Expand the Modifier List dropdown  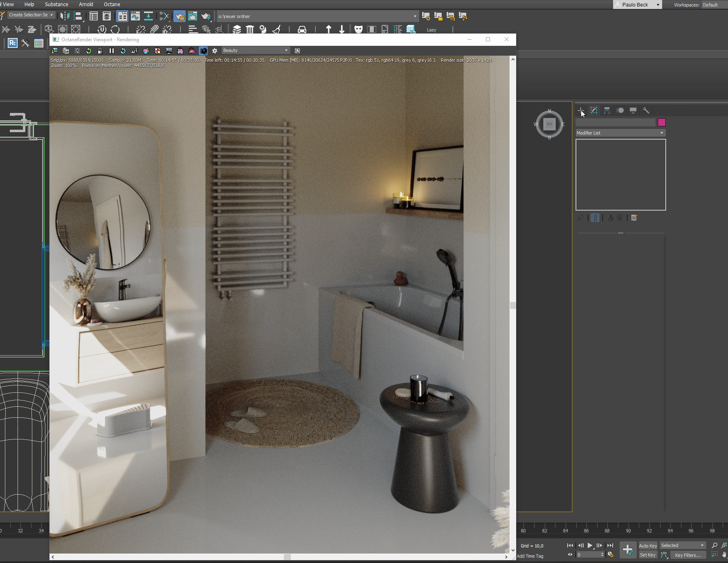tap(620, 133)
